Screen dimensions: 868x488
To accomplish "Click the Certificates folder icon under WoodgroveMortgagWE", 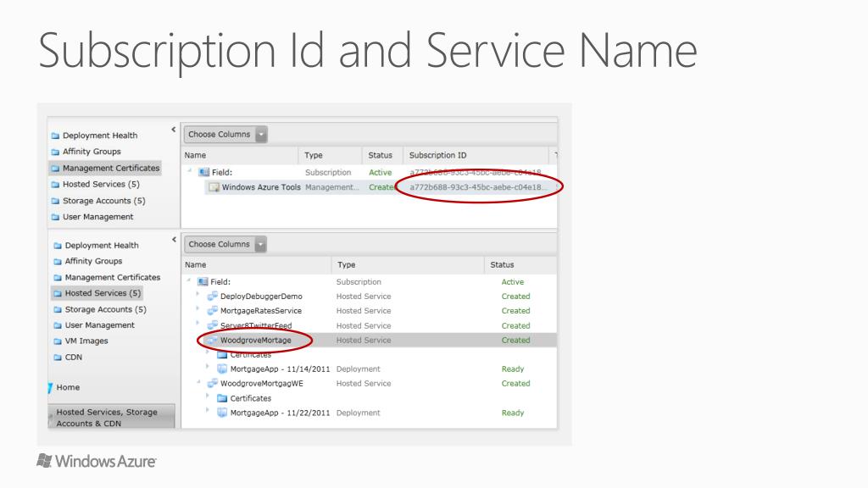I will pyautogui.click(x=222, y=398).
